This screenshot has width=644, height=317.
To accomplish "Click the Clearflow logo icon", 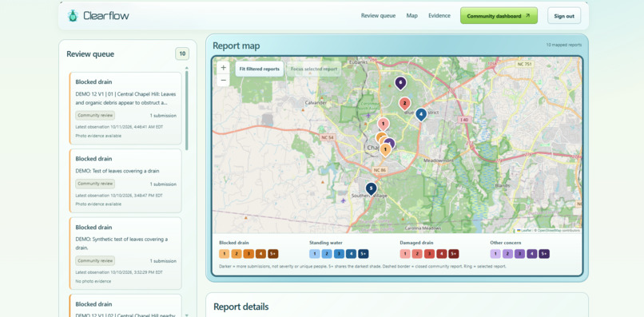I will tap(73, 16).
